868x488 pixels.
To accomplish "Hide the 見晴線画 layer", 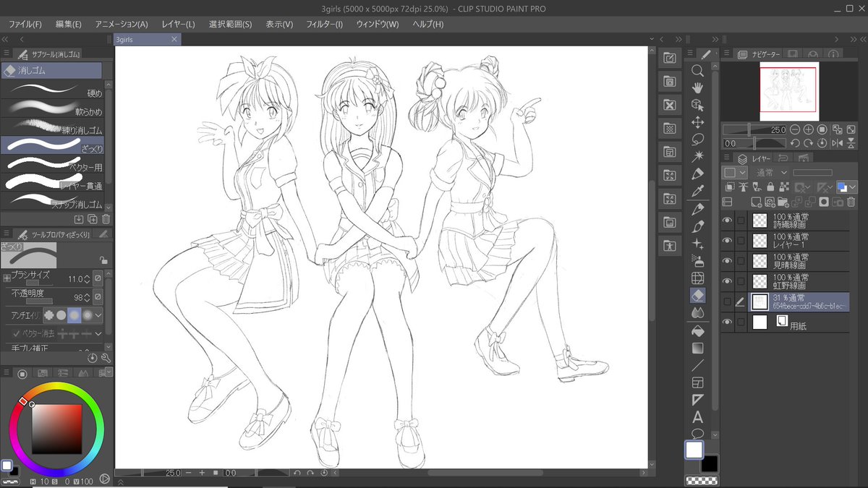I will coord(728,261).
